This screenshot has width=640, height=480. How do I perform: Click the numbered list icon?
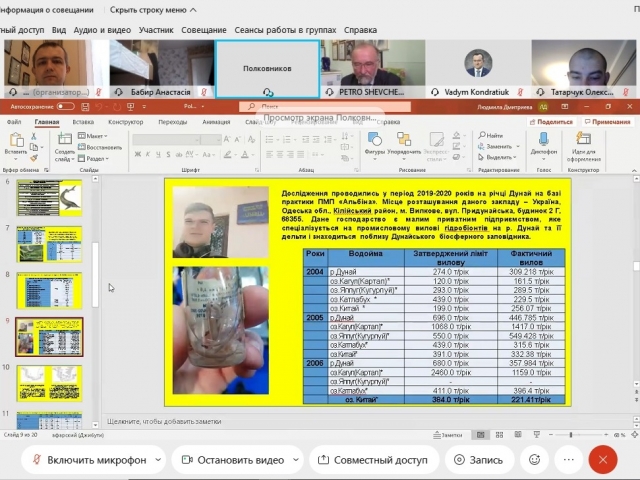point(287,140)
